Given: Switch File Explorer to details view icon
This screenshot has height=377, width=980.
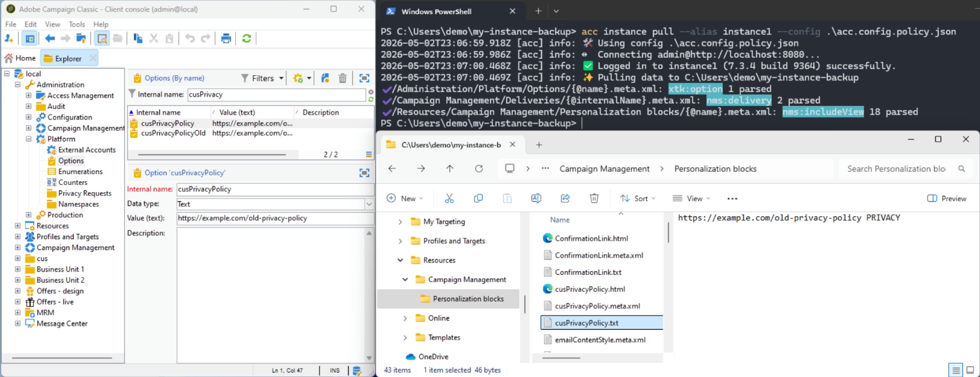Looking at the screenshot, I should [956, 370].
